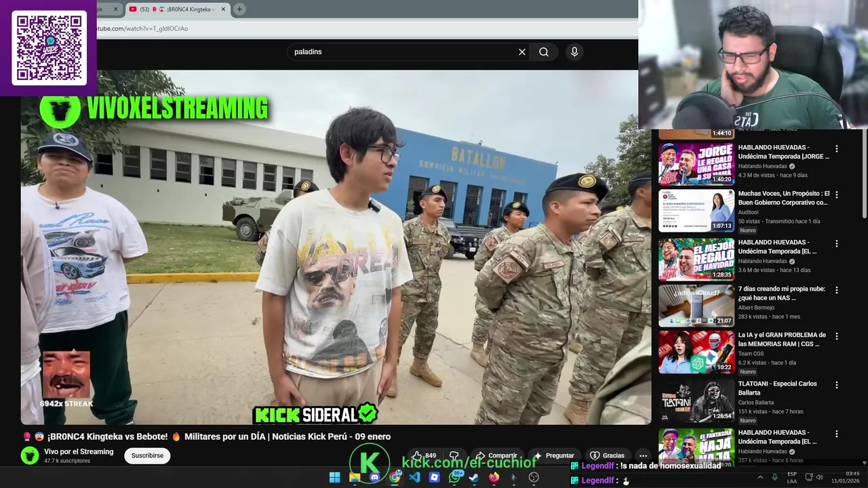Screen dimensions: 868x488
Task: Start voice search with the microphone icon
Action: coord(574,52)
